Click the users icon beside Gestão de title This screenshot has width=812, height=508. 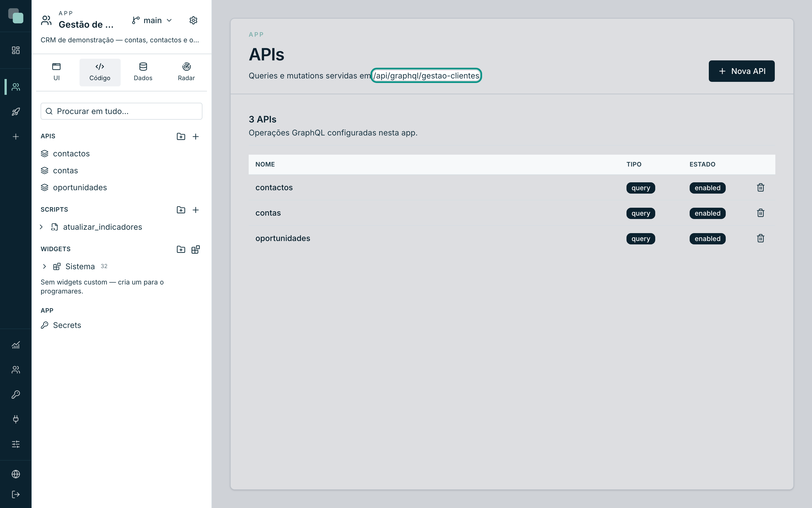[x=46, y=21]
